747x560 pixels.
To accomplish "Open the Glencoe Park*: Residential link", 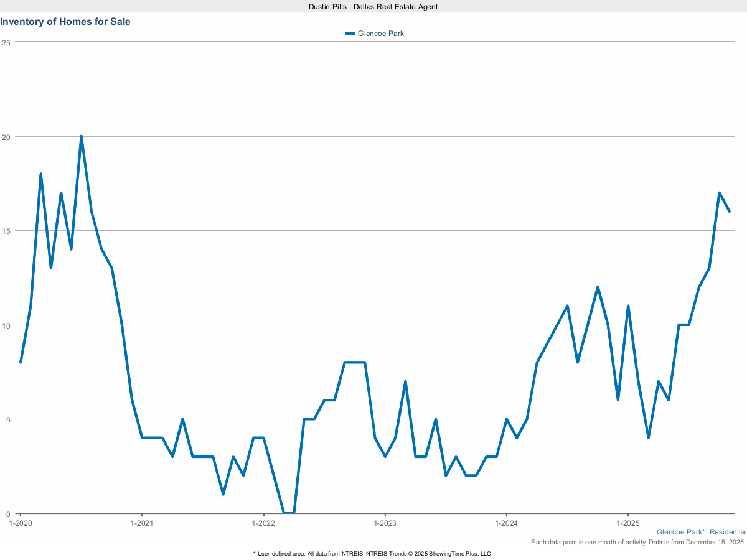I will point(702,531).
